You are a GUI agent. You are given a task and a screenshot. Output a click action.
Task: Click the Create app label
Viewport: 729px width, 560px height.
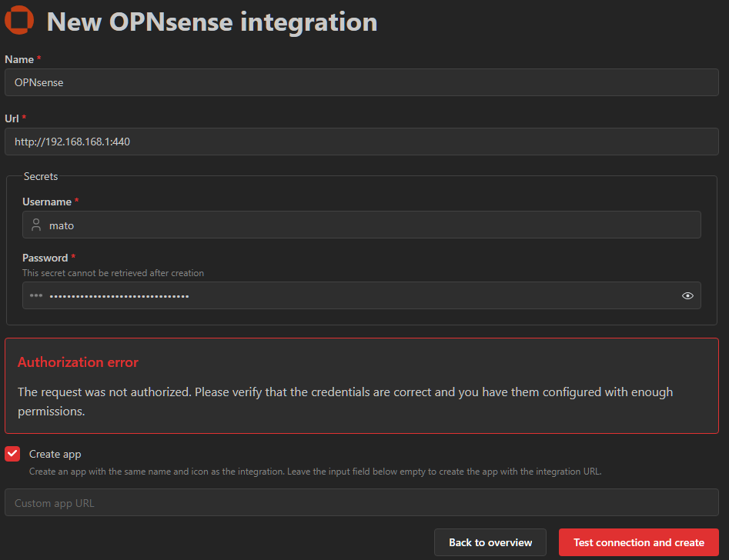click(55, 454)
